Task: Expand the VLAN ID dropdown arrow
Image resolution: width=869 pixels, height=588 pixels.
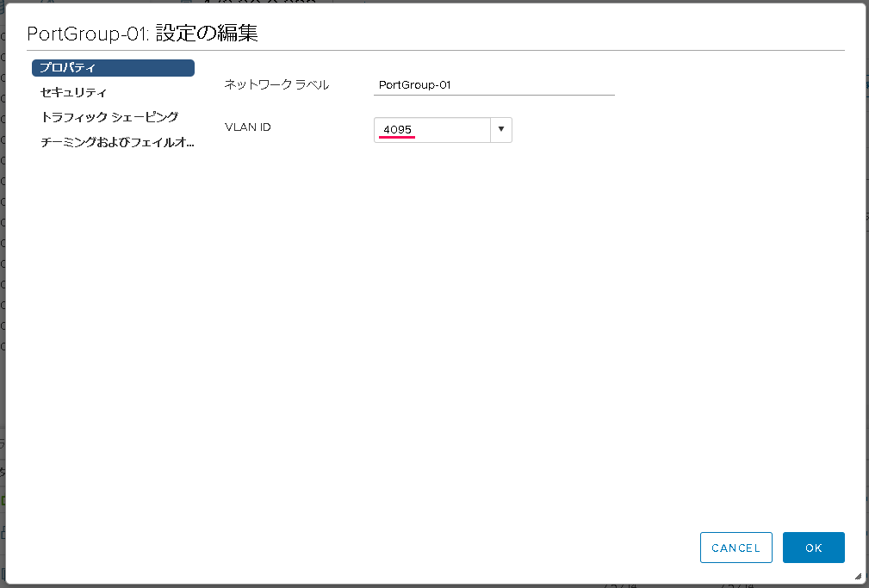Action: click(501, 130)
